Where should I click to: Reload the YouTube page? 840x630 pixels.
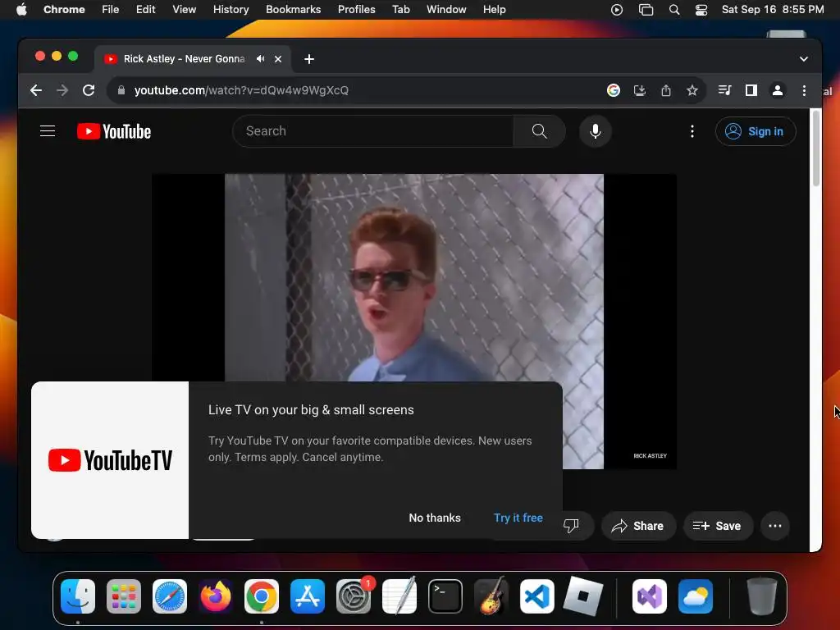[89, 90]
